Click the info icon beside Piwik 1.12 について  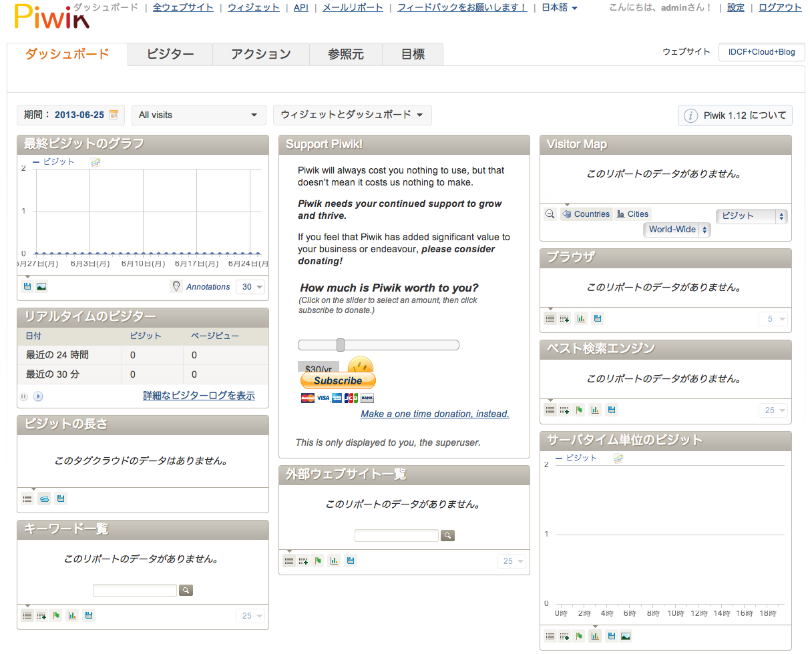tap(690, 115)
